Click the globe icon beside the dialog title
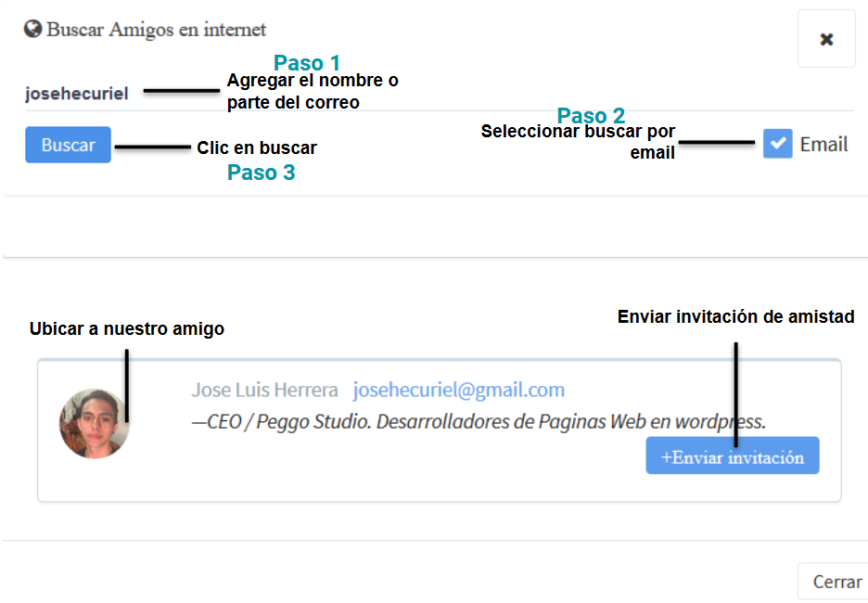Viewport: 868px width, 603px height. [32, 29]
